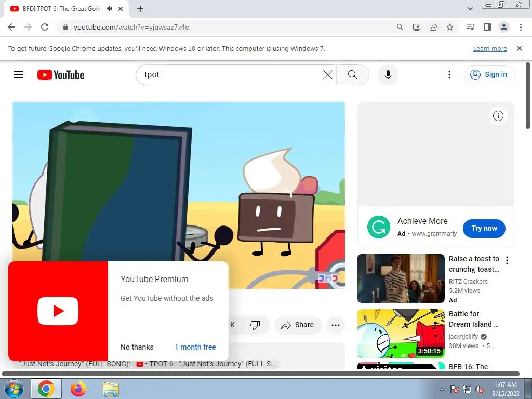Start voice search with the microphone
The width and height of the screenshot is (532, 399).
[388, 75]
